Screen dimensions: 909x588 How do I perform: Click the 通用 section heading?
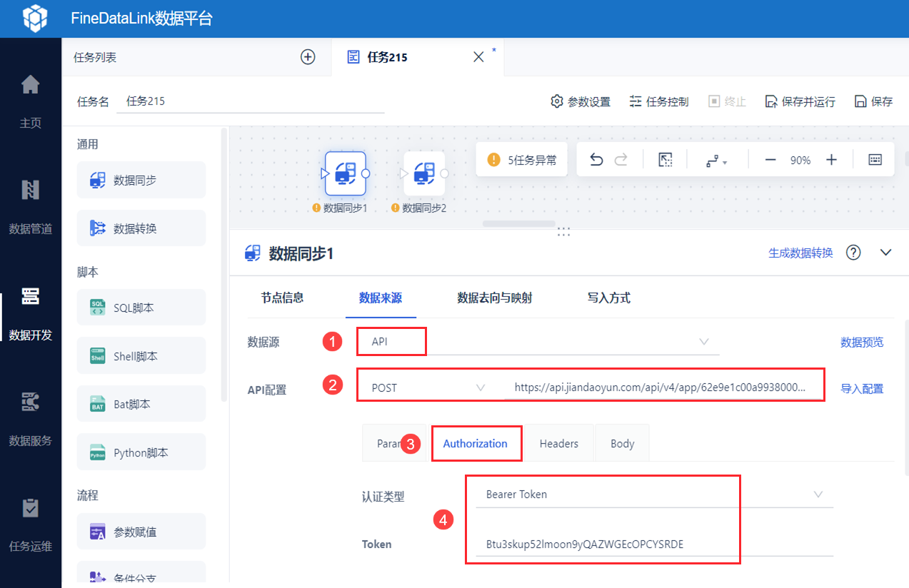[x=87, y=144]
